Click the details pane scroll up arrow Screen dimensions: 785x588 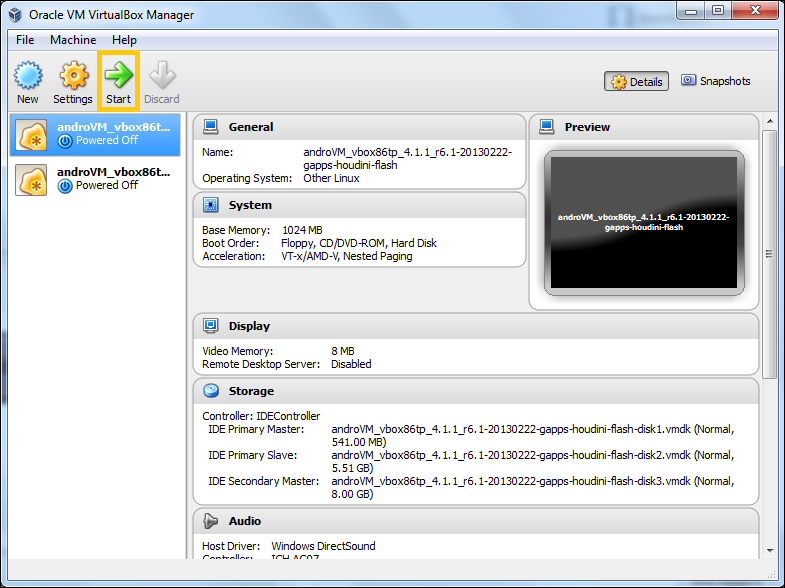coord(770,121)
